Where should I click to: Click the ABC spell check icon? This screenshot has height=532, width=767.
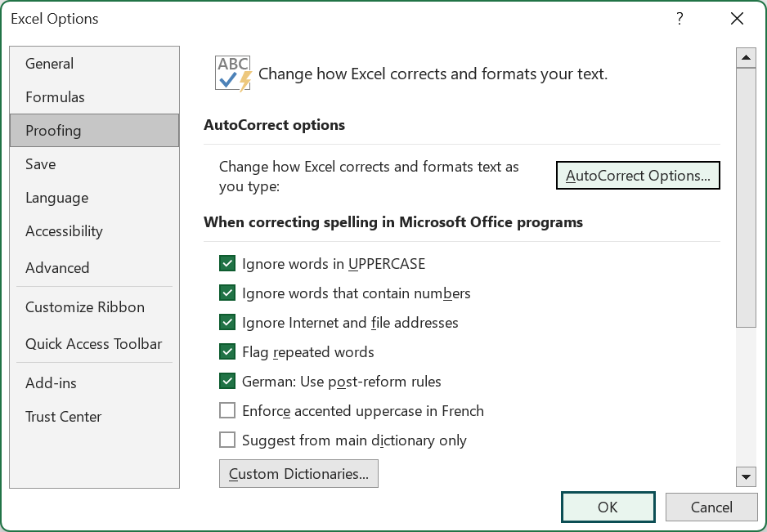232,72
